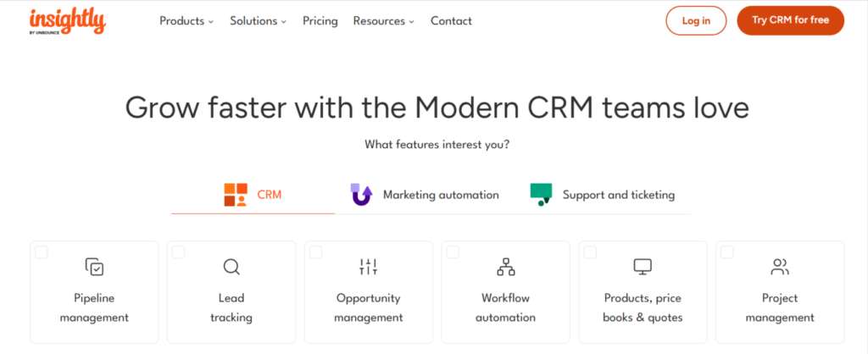868x354 pixels.
Task: Click Try CRM for free button
Action: tap(791, 20)
